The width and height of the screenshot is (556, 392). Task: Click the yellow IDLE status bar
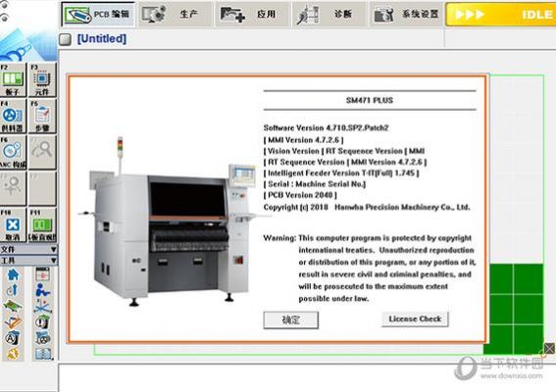[x=501, y=15]
